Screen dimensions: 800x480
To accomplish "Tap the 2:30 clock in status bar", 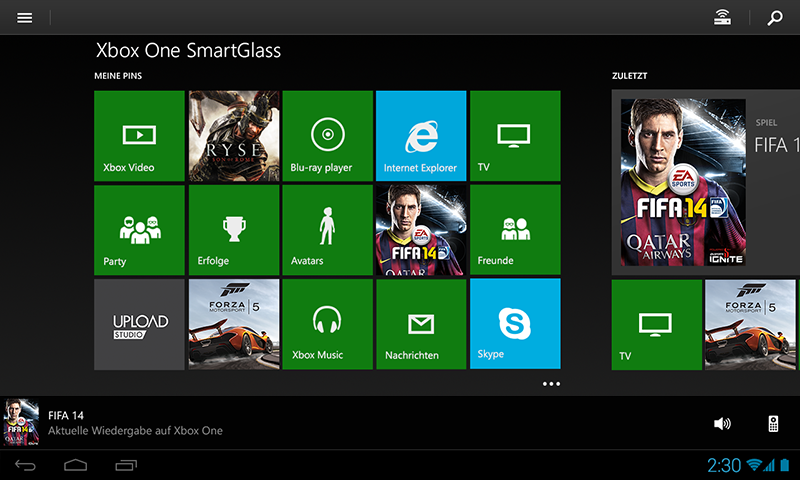I will pos(723,465).
